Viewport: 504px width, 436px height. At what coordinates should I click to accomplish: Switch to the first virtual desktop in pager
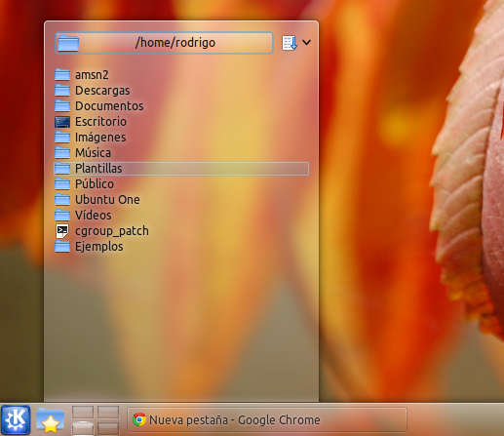pos(83,412)
